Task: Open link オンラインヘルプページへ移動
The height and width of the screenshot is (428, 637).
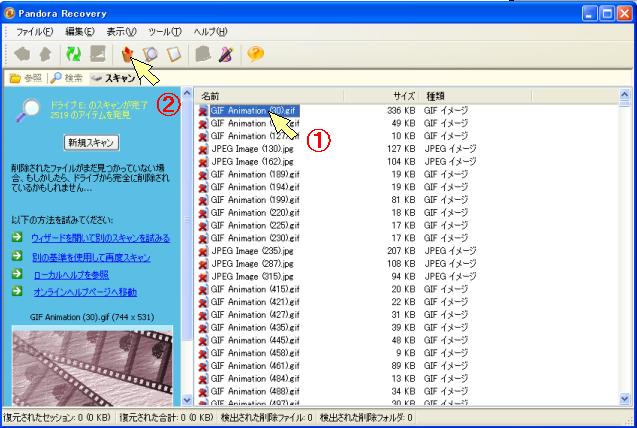Action: pos(85,292)
